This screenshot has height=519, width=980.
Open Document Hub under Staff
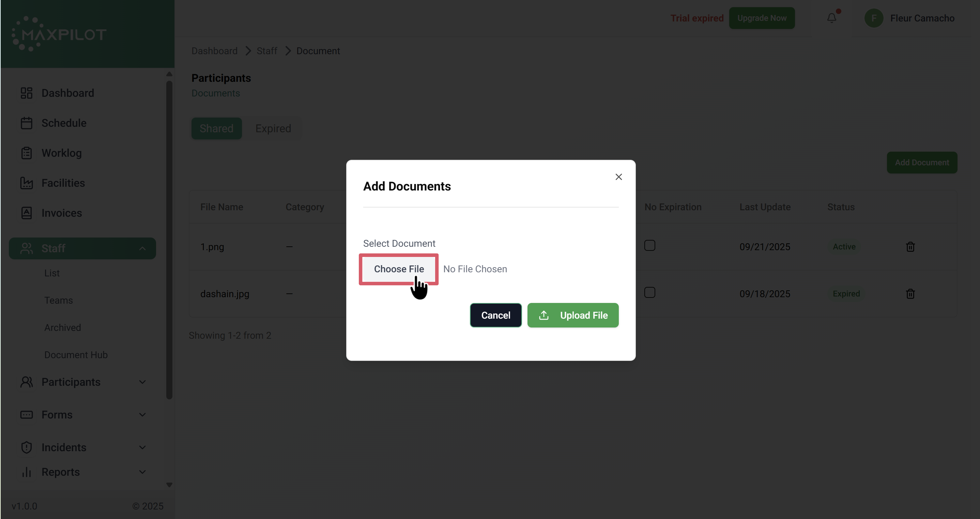coord(76,355)
